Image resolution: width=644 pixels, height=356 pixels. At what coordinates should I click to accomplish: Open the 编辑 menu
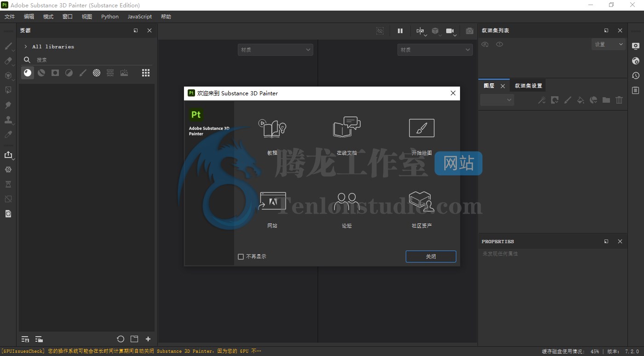click(x=29, y=17)
